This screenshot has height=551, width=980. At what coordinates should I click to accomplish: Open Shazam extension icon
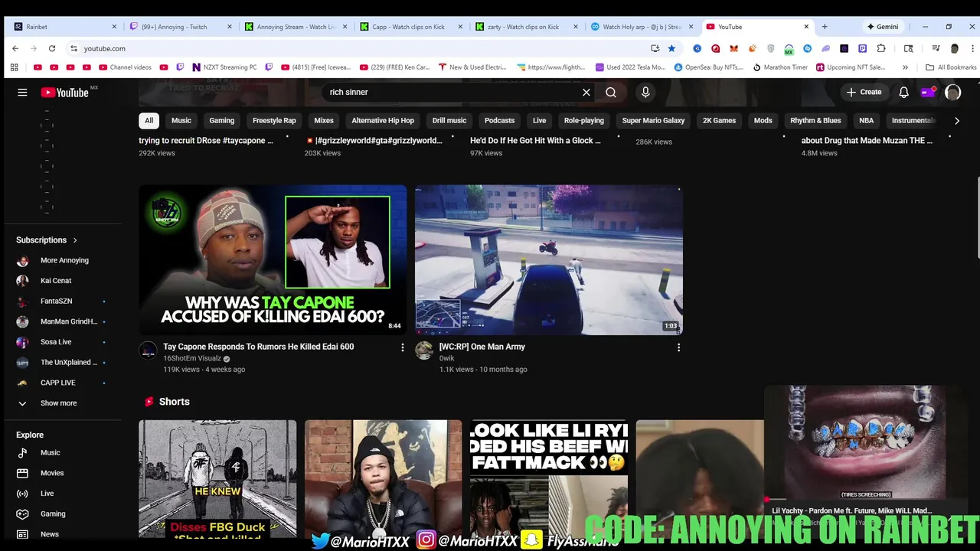[807, 48]
